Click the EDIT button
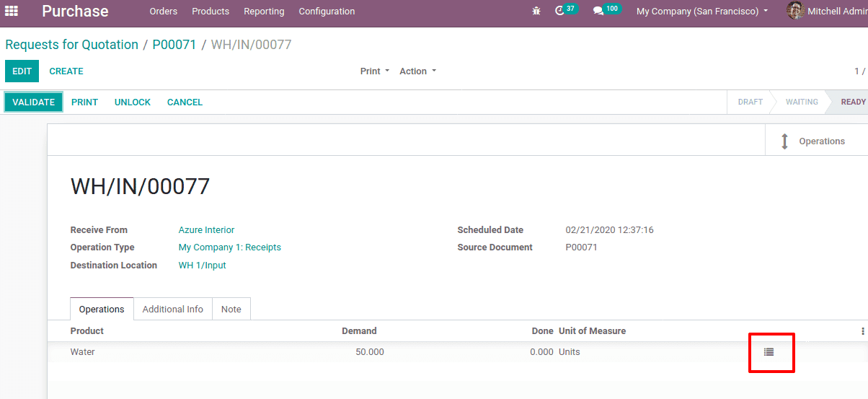The height and width of the screenshot is (399, 868). [x=22, y=71]
